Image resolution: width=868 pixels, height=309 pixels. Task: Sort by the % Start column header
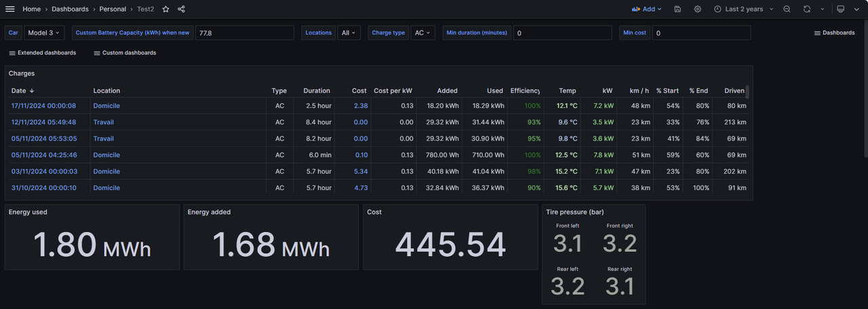point(667,90)
